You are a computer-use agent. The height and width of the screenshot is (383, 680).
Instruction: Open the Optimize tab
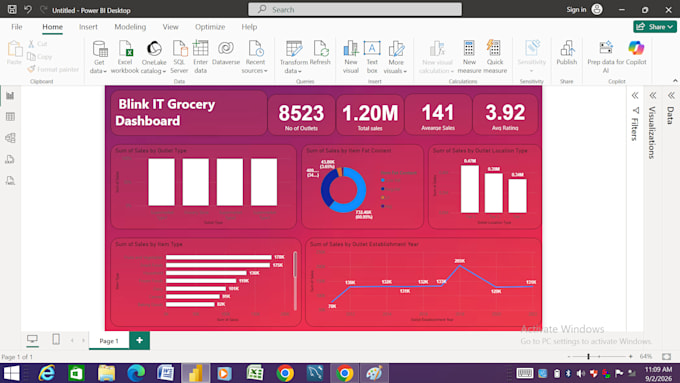(x=210, y=27)
